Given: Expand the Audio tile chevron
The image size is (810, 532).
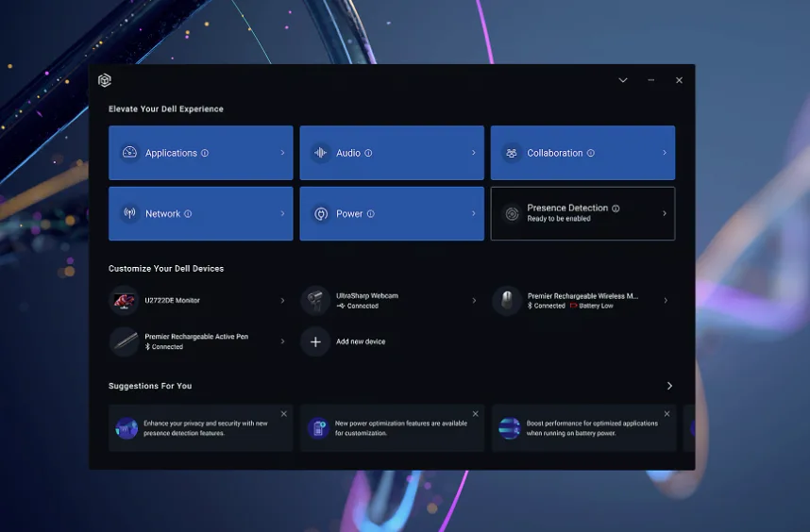Looking at the screenshot, I should tap(473, 153).
